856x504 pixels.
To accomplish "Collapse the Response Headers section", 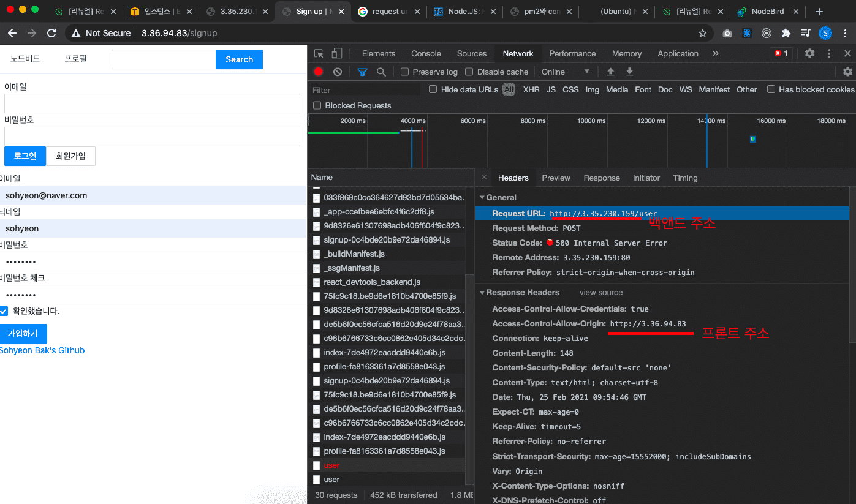I will click(483, 292).
